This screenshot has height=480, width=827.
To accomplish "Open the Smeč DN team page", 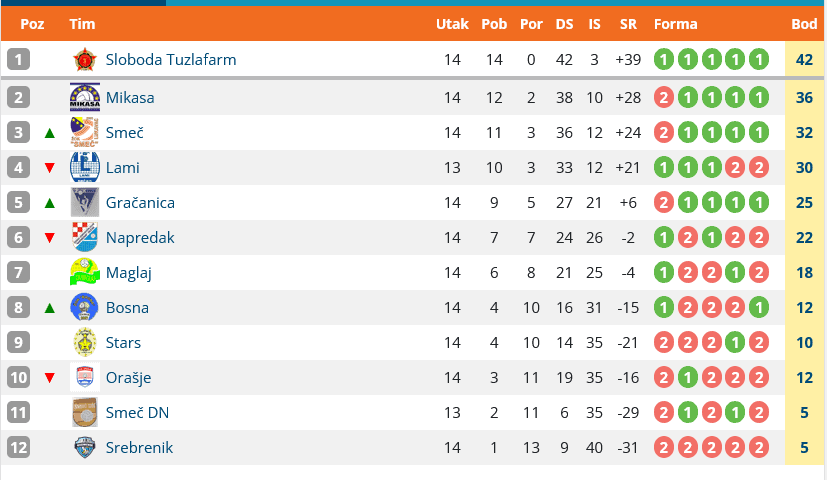I will pyautogui.click(x=137, y=413).
